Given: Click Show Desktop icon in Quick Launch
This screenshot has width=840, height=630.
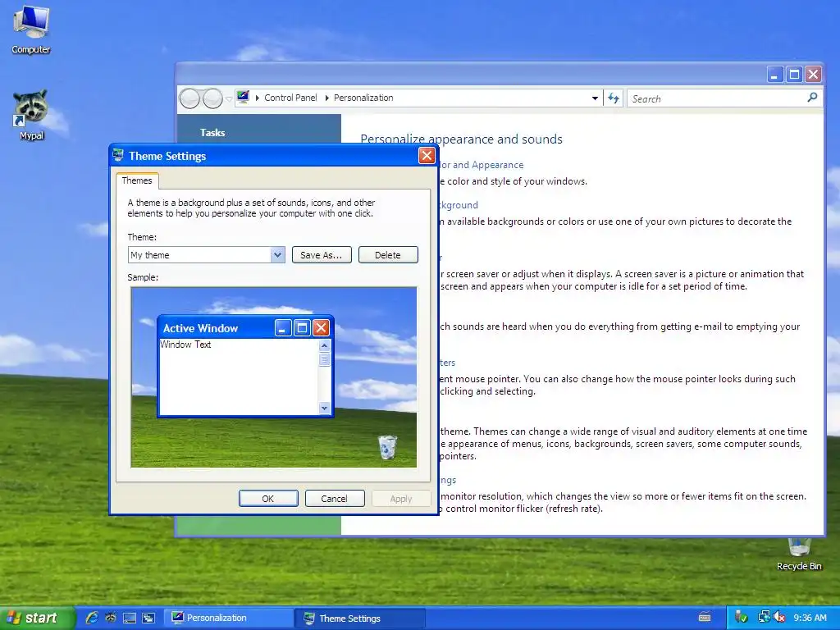Looking at the screenshot, I should pyautogui.click(x=129, y=618).
